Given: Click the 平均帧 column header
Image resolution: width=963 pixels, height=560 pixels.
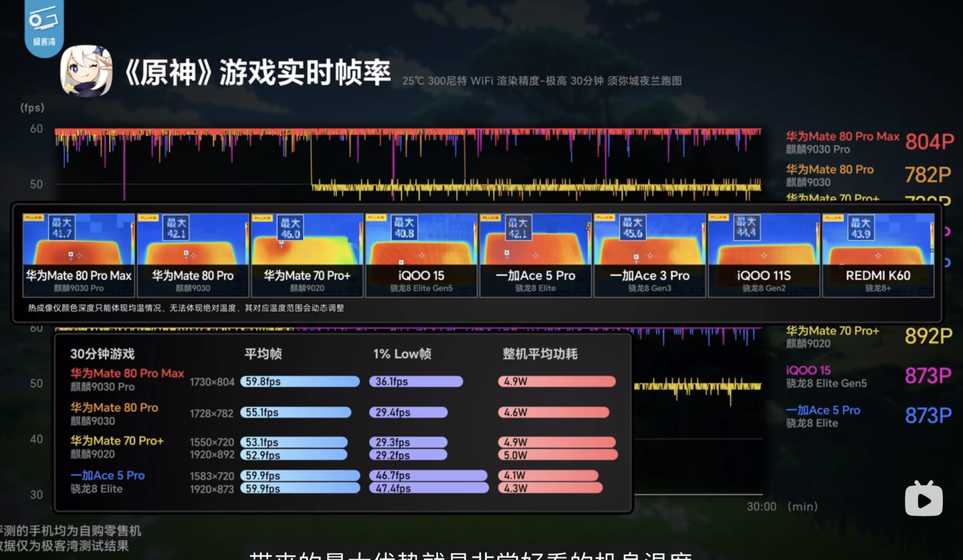Looking at the screenshot, I should 263,354.
